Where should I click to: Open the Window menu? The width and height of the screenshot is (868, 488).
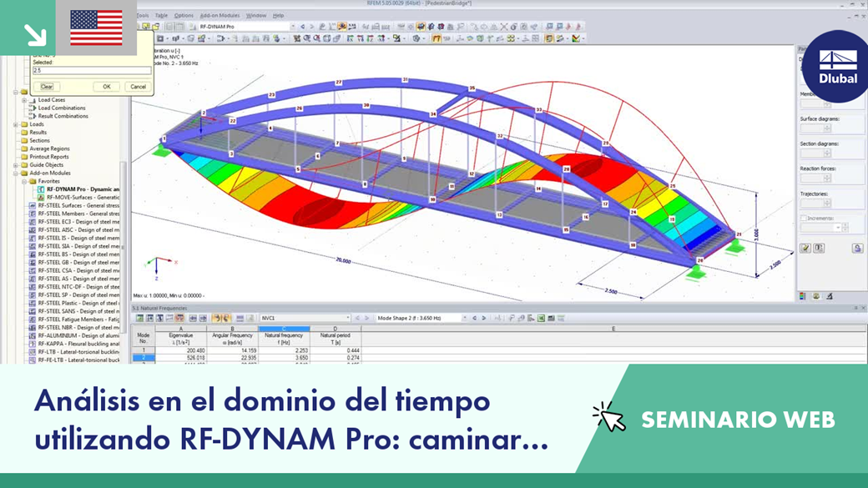point(255,16)
